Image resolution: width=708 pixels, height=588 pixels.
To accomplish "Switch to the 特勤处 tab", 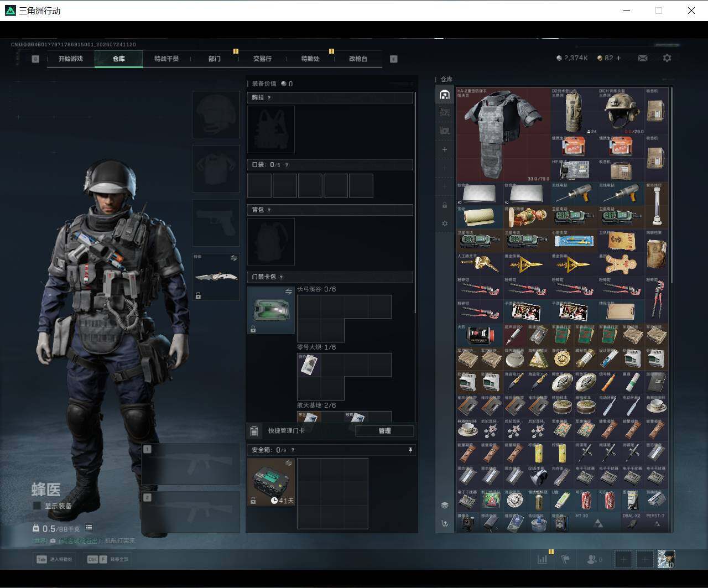I will [310, 59].
